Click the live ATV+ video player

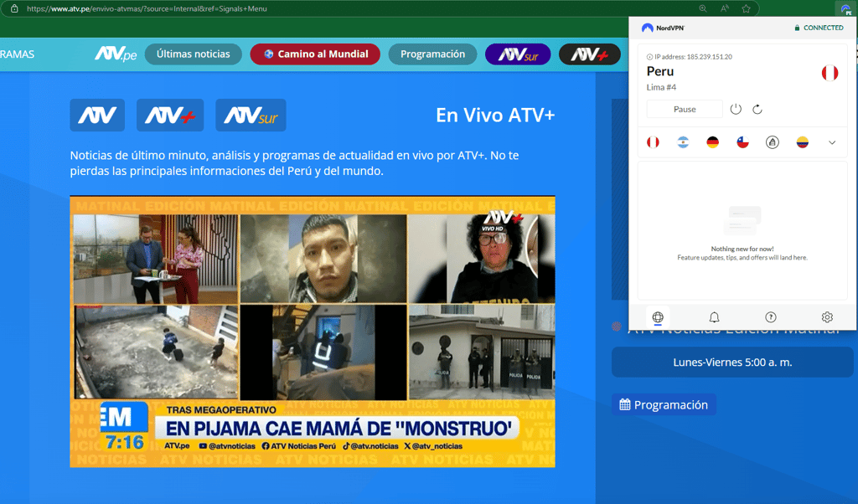click(313, 332)
